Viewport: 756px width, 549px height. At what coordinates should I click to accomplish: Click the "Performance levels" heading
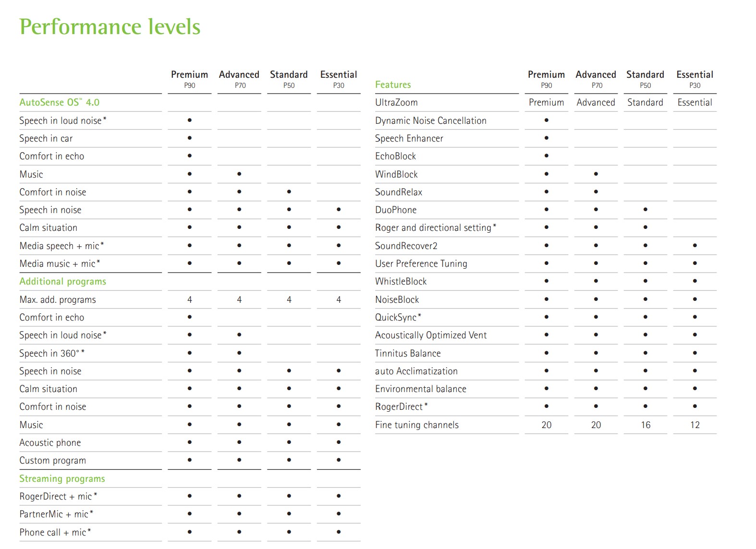click(110, 26)
